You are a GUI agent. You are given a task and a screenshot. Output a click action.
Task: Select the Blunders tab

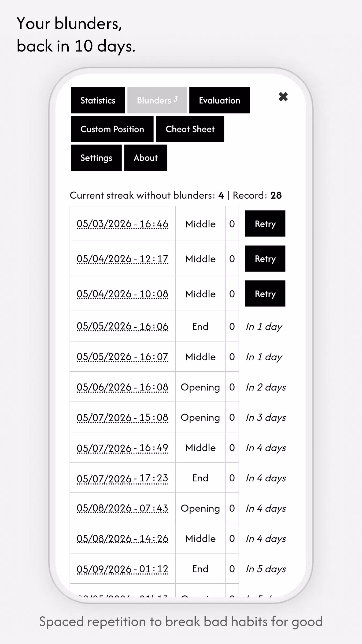(157, 100)
